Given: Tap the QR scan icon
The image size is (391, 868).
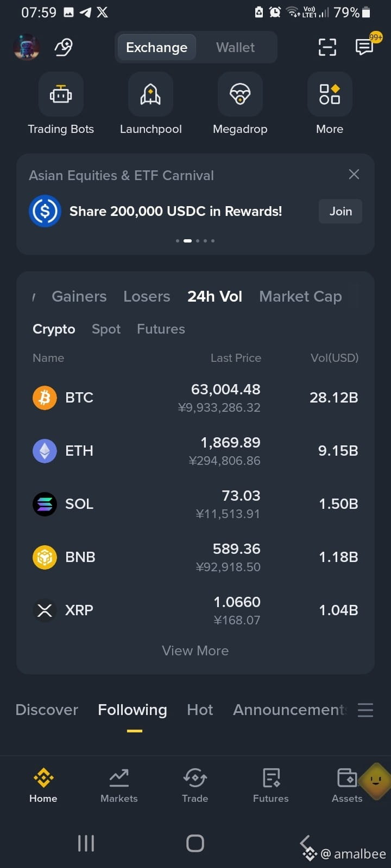Looking at the screenshot, I should pyautogui.click(x=327, y=47).
